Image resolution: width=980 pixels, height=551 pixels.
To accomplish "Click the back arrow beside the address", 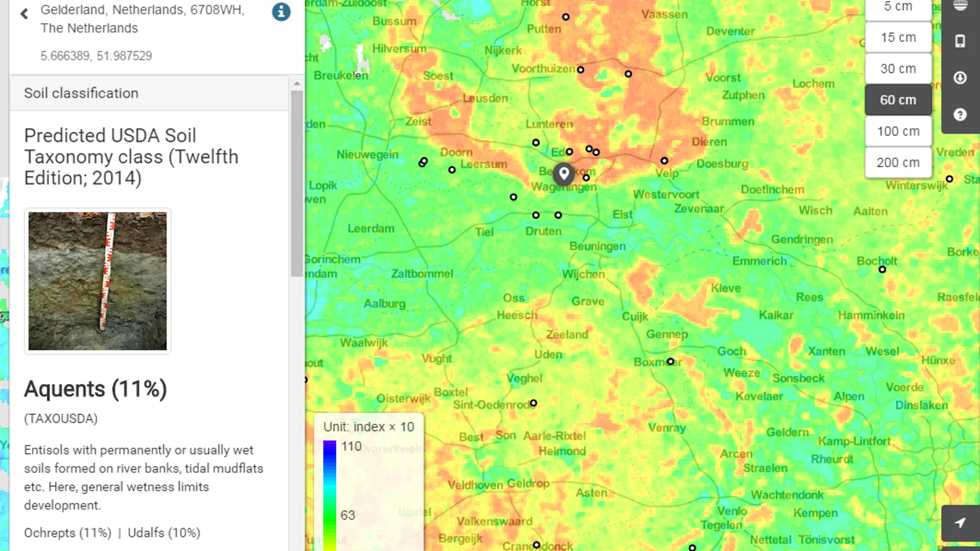I will coord(24,14).
